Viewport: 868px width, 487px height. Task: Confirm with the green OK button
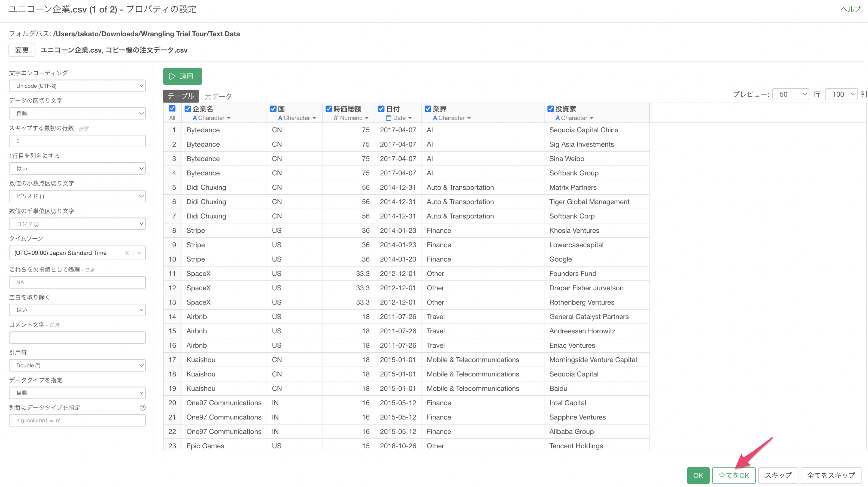698,476
